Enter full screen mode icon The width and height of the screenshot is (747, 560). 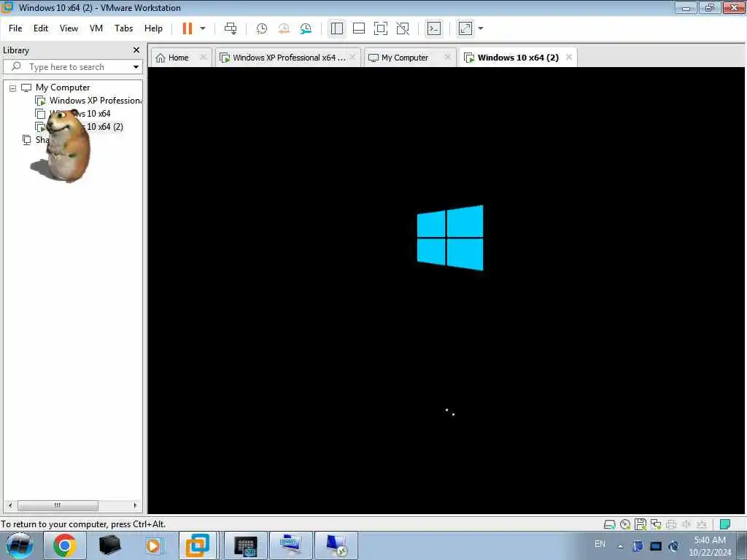(x=381, y=28)
